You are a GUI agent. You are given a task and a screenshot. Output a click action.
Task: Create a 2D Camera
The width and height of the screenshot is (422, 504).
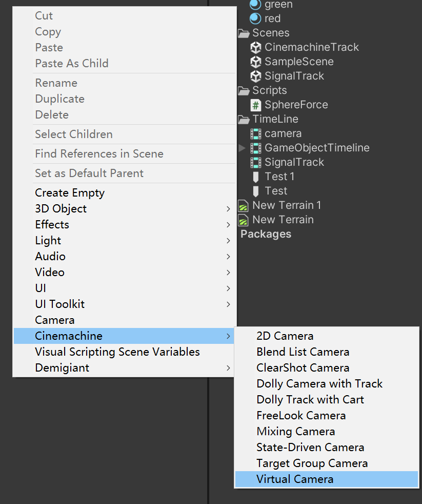click(327, 336)
